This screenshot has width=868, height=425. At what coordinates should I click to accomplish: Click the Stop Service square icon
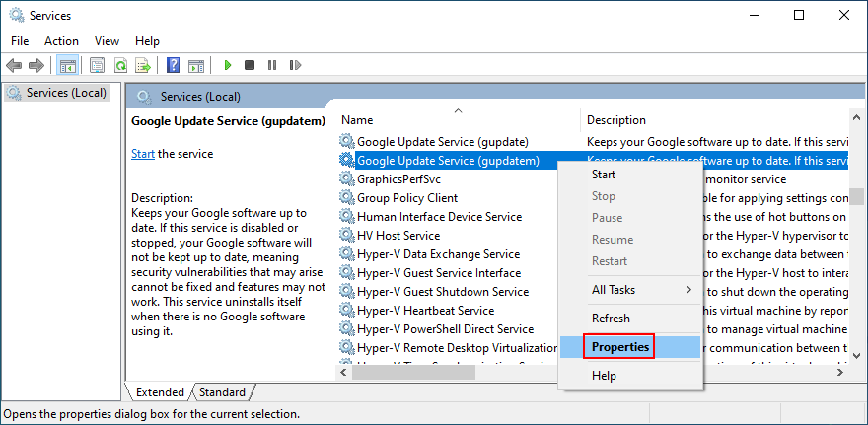coord(250,65)
